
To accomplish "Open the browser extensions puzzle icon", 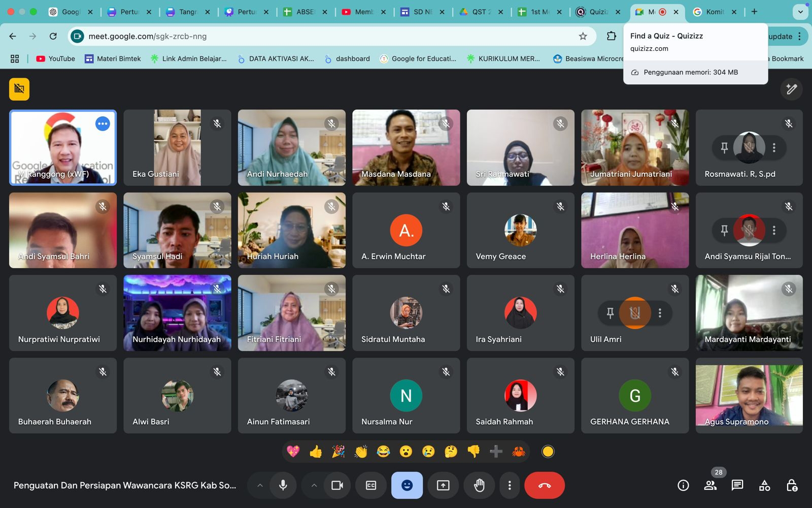I will [x=611, y=36].
